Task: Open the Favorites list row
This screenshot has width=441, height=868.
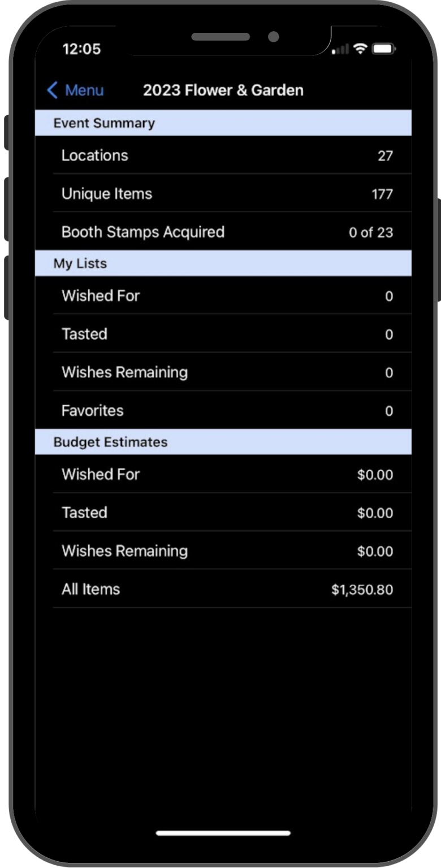Action: point(226,411)
